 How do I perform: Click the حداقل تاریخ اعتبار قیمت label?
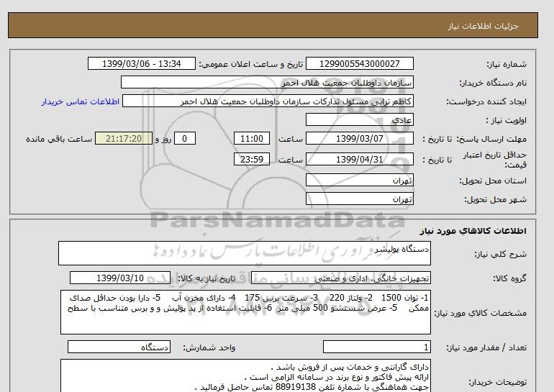pyautogui.click(x=495, y=160)
